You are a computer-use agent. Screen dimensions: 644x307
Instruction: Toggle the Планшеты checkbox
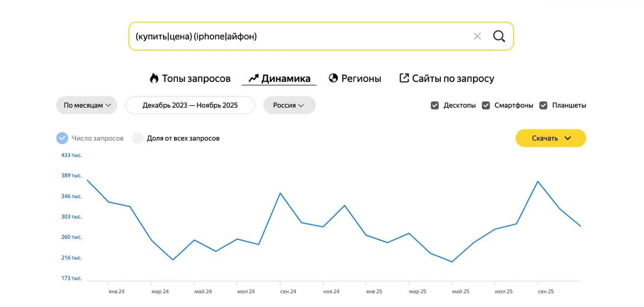click(543, 105)
